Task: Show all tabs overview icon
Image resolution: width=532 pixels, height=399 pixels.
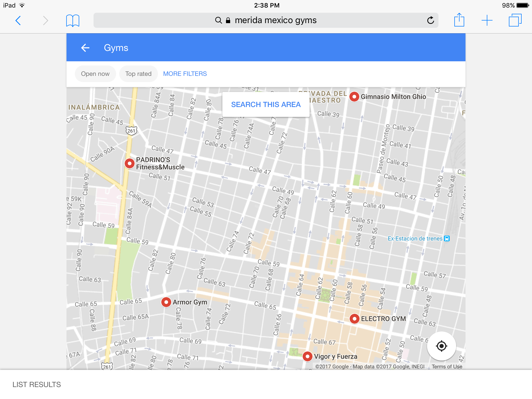Action: [515, 20]
